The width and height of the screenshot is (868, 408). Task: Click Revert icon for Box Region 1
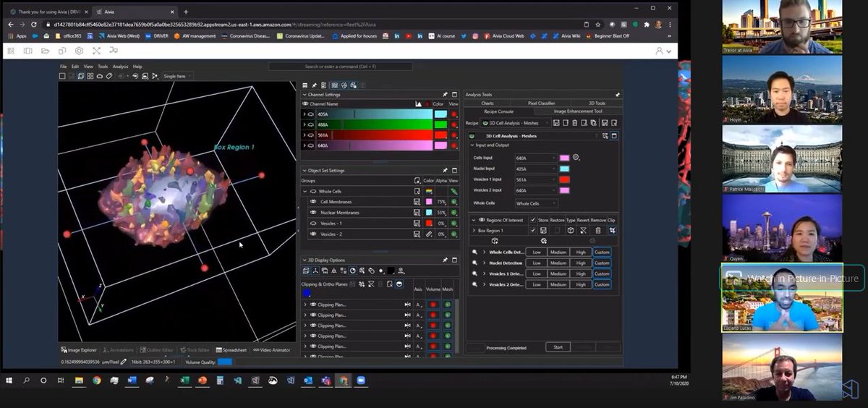pos(583,230)
